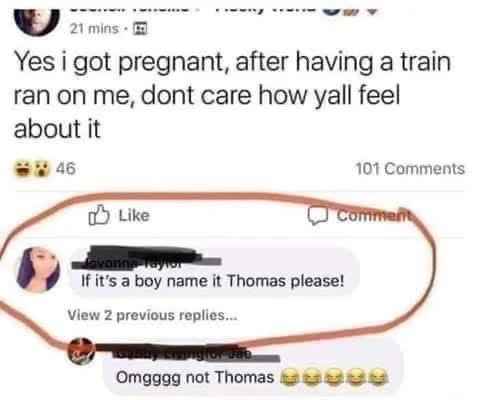The height and width of the screenshot is (400, 480).
Task: Click the post audience privacy icon
Action: point(140,29)
